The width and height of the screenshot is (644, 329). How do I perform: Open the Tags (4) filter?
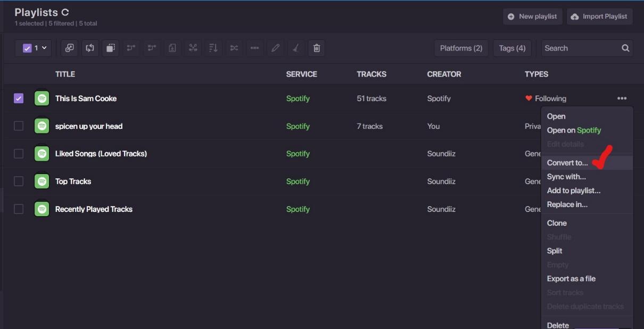512,48
